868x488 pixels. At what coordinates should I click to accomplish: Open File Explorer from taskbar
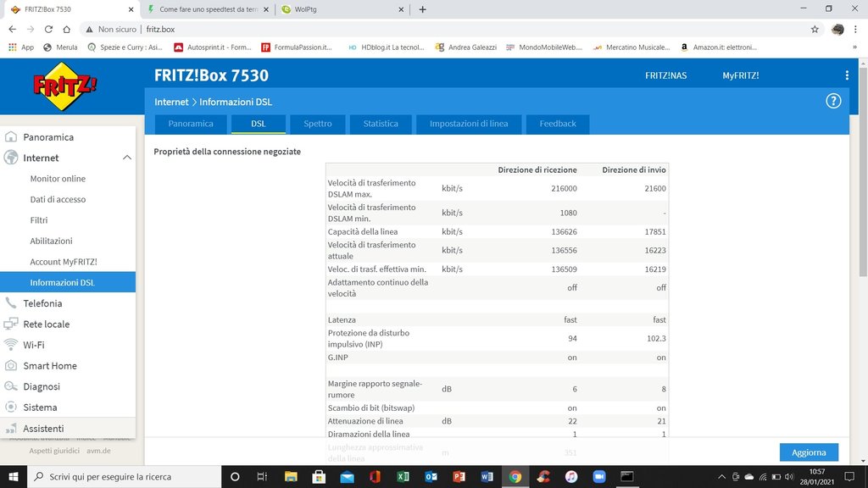tap(291, 476)
